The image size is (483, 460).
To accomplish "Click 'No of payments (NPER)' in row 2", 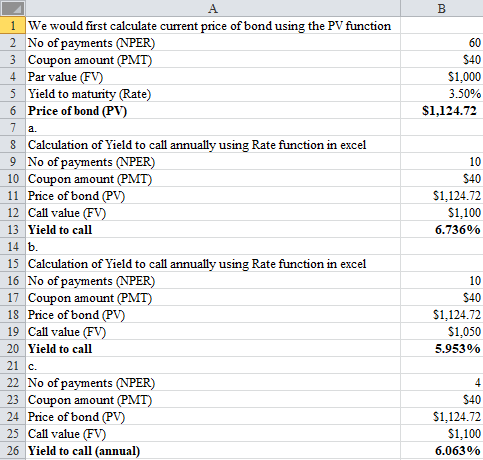I will (x=213, y=42).
